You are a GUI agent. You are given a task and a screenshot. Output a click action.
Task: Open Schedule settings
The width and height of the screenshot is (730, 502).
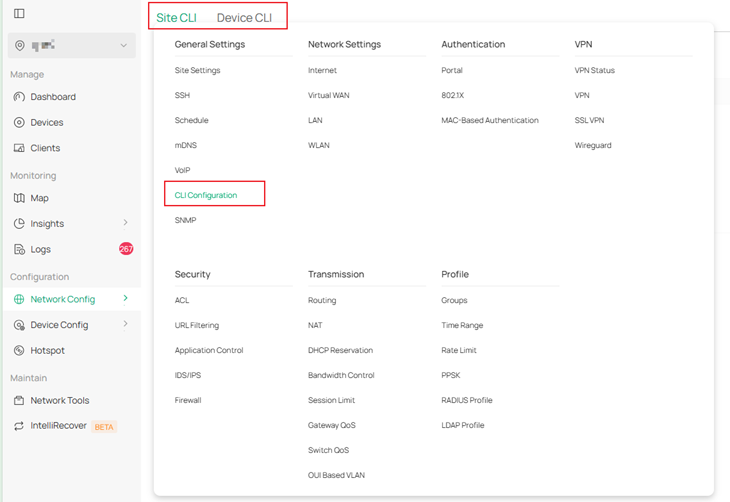[191, 120]
